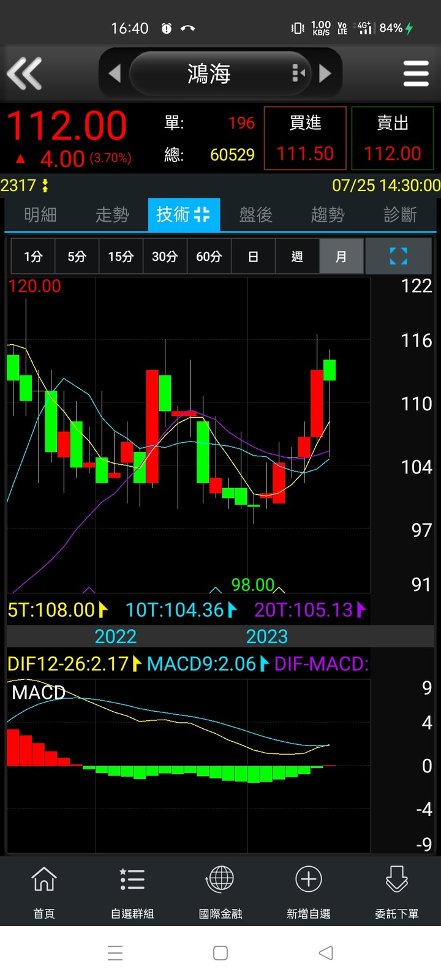
Task: Tap Android recent apps button
Action: point(115,953)
